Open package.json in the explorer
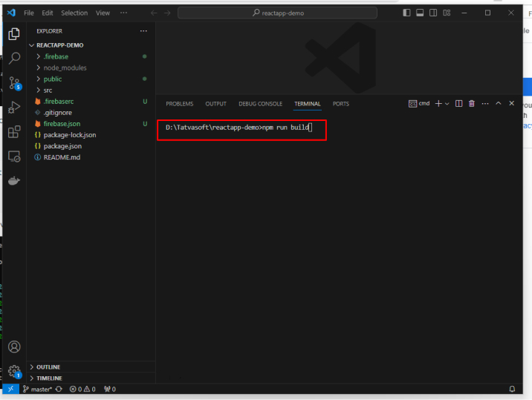 pos(62,146)
